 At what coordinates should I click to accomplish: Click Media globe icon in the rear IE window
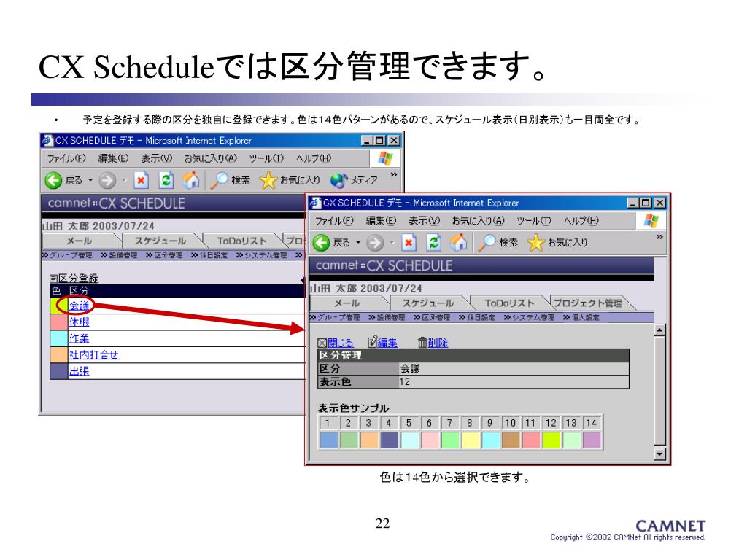[x=338, y=180]
